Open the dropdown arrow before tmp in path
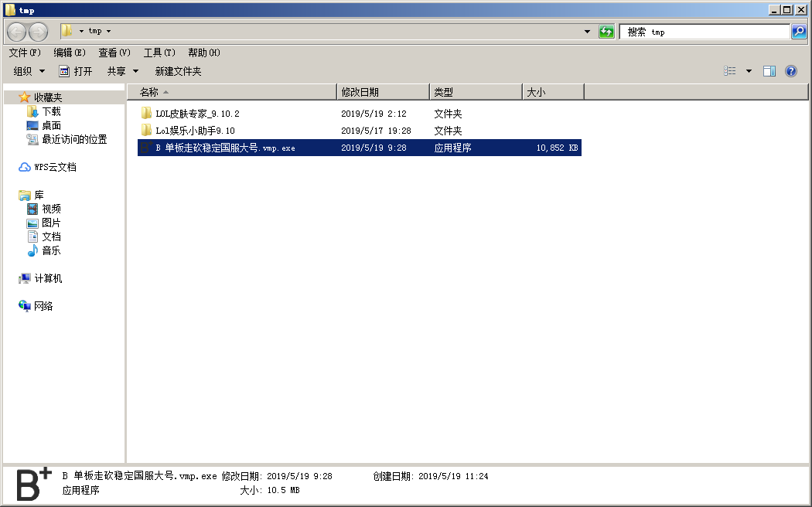The width and height of the screenshot is (812, 507). [81, 31]
